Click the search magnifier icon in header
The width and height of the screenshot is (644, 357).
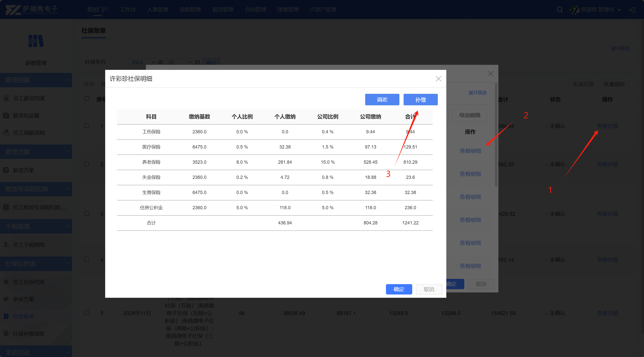click(560, 10)
